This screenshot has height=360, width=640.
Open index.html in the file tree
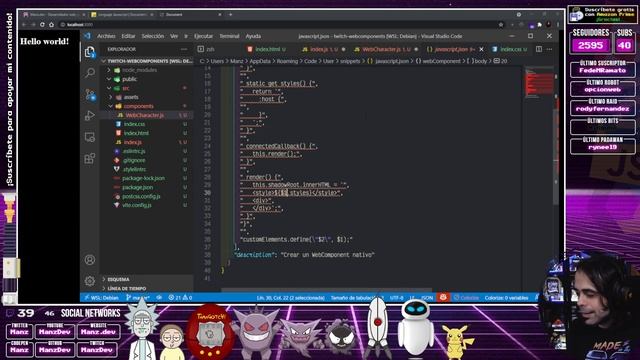[x=136, y=133]
